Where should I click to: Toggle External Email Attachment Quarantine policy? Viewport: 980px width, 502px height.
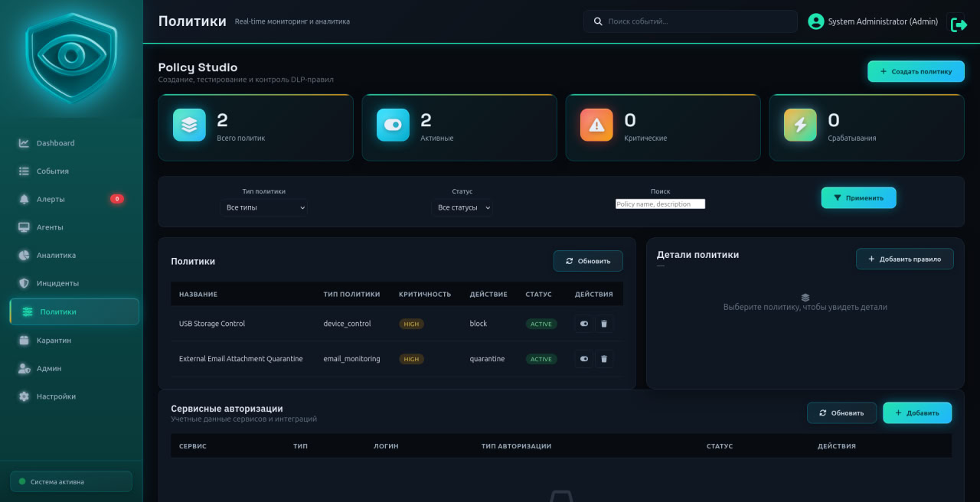(x=584, y=359)
